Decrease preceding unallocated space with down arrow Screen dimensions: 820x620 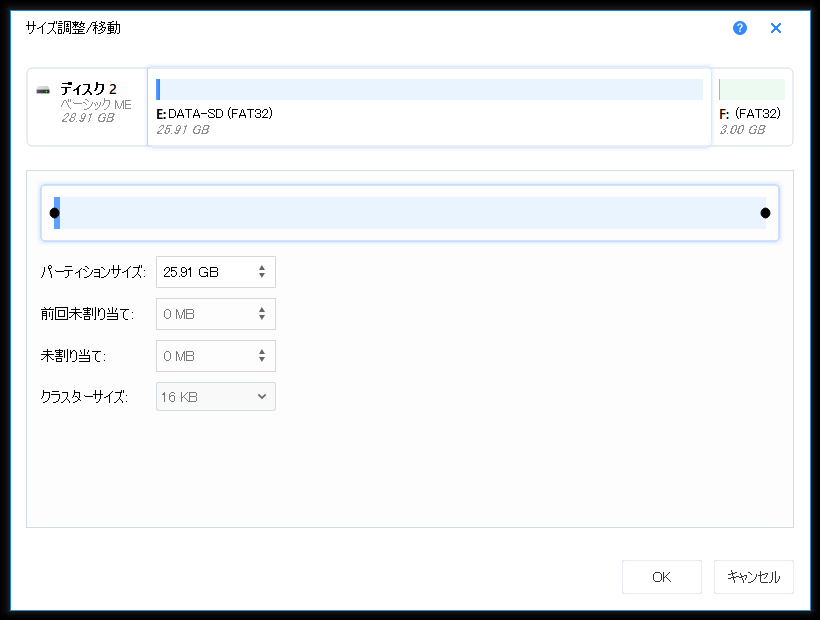click(x=262, y=319)
